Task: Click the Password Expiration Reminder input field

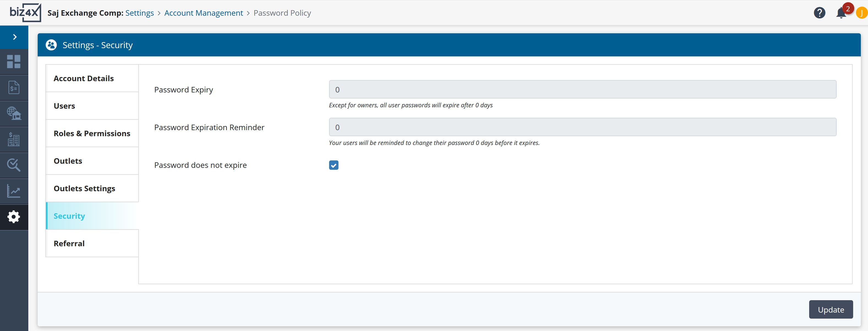Action: pyautogui.click(x=583, y=127)
